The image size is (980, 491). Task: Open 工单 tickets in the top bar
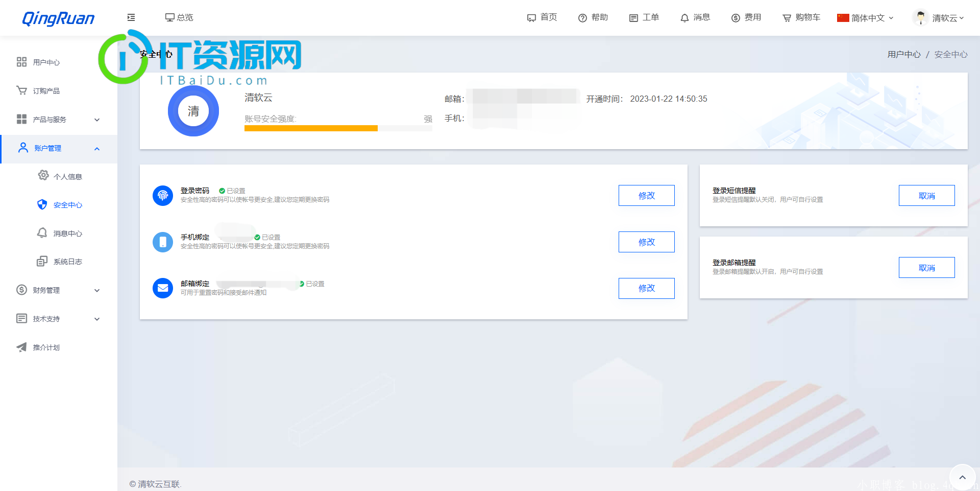point(644,17)
